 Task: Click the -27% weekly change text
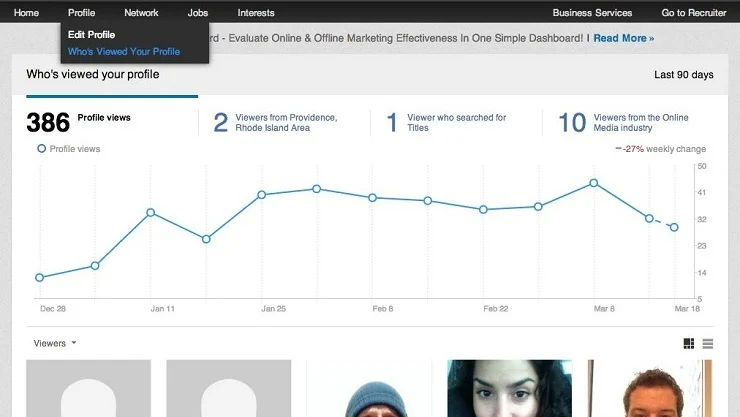(661, 149)
